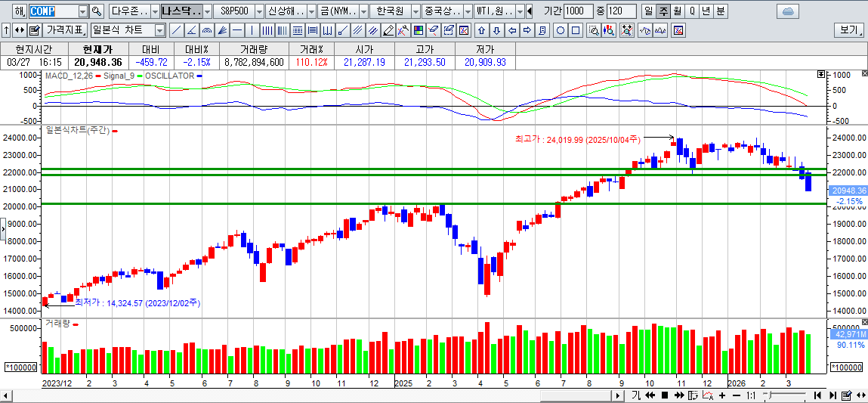Enable the 분 (minute) period button
The height and width of the screenshot is (403, 868).
coord(721,11)
